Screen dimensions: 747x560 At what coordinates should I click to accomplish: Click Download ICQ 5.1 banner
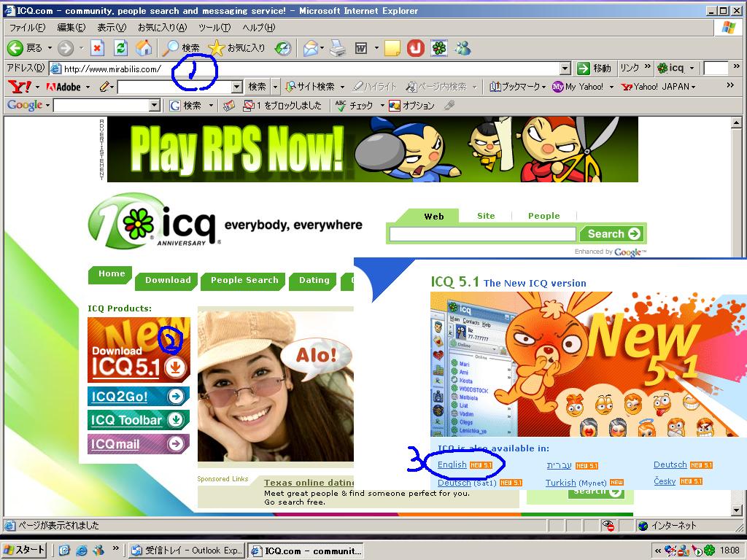[139, 349]
